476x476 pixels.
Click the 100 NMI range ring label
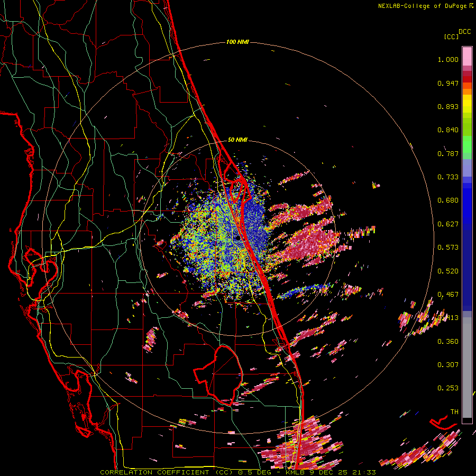[x=237, y=42]
